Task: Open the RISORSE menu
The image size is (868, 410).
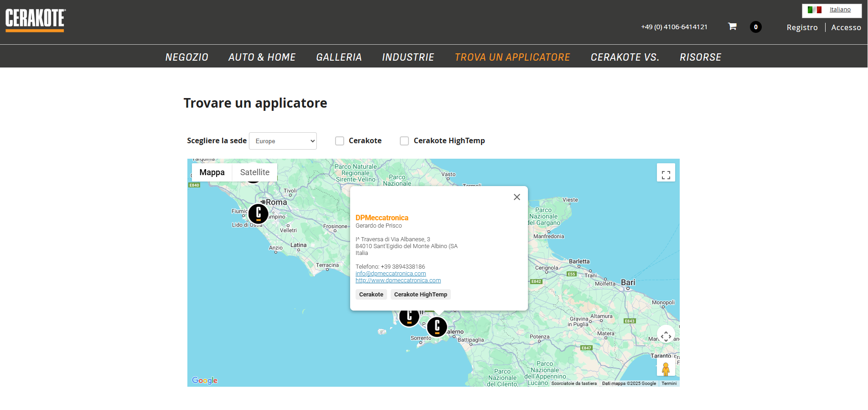Action: point(701,57)
